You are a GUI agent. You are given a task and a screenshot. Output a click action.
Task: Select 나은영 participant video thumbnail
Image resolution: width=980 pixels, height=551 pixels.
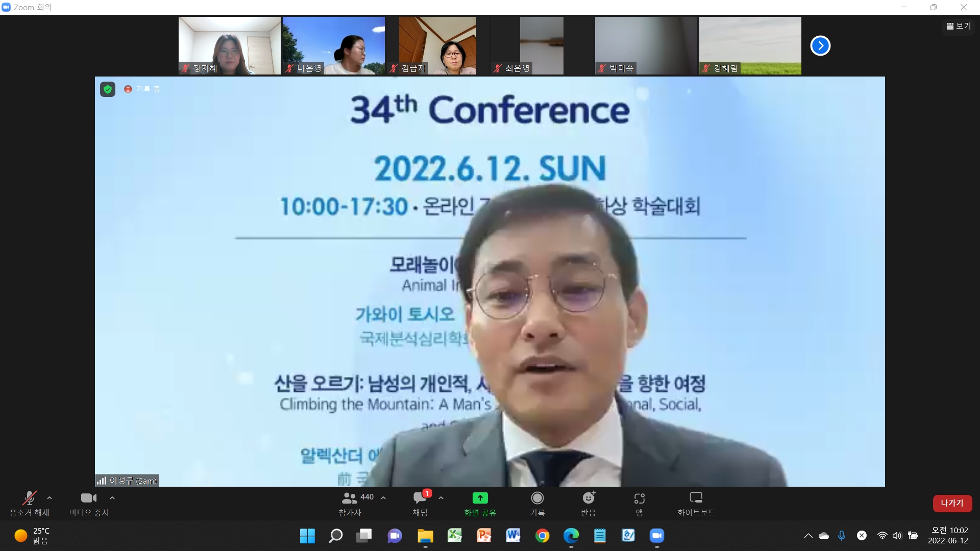coord(334,46)
